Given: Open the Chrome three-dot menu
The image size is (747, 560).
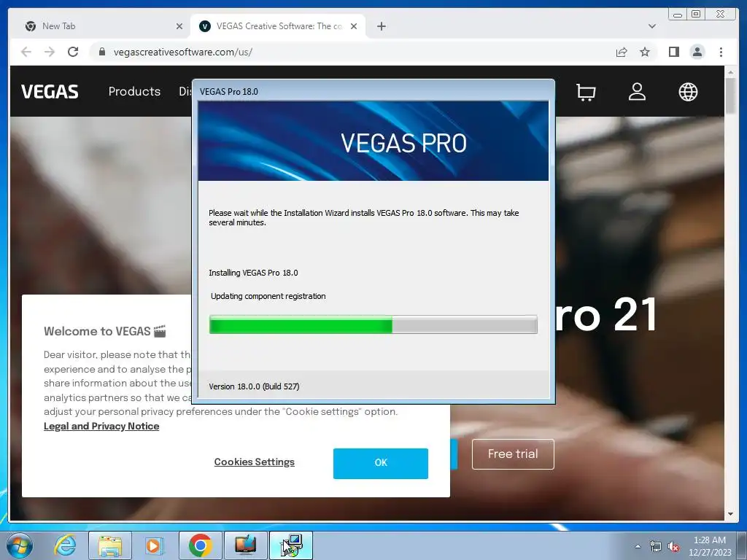Looking at the screenshot, I should click(x=721, y=52).
